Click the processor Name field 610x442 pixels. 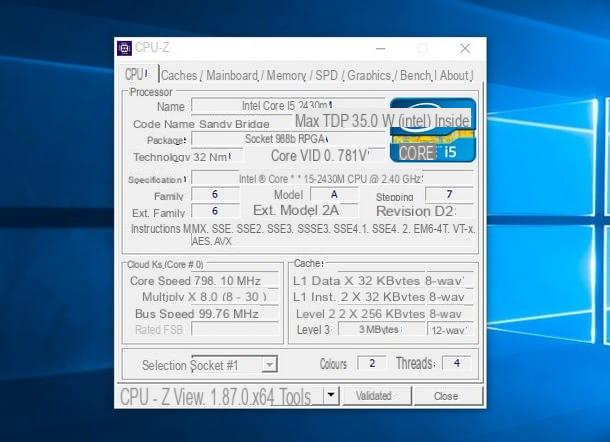click(x=288, y=105)
